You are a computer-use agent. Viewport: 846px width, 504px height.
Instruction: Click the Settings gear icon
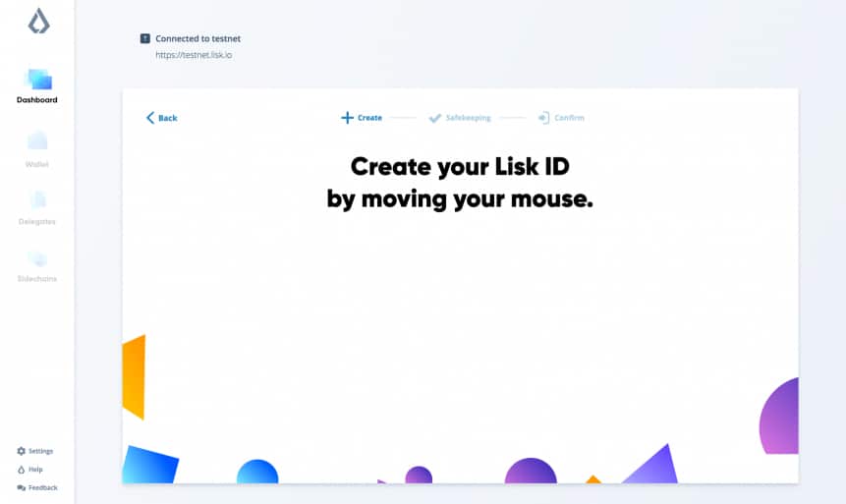pyautogui.click(x=22, y=451)
